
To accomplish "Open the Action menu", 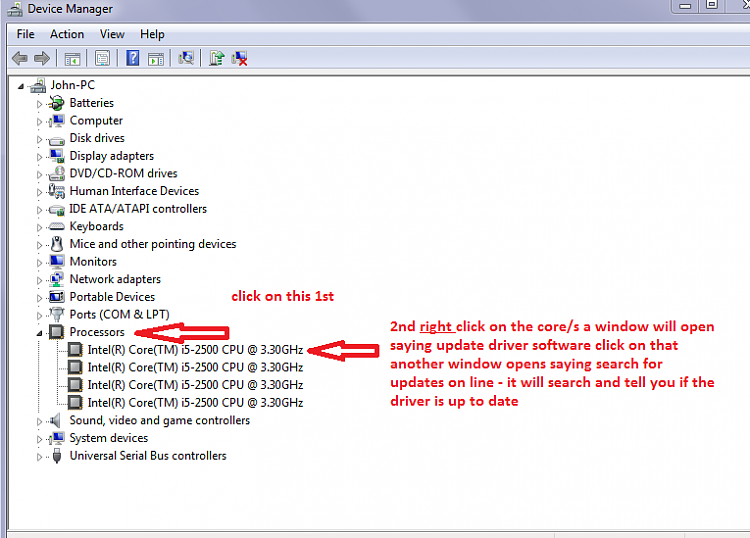I will click(x=67, y=34).
